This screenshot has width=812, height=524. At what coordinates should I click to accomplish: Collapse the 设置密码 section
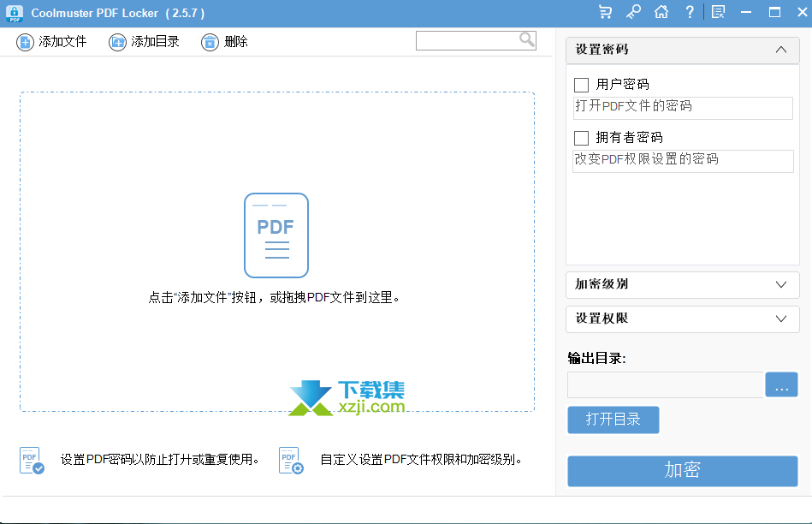[x=683, y=50]
